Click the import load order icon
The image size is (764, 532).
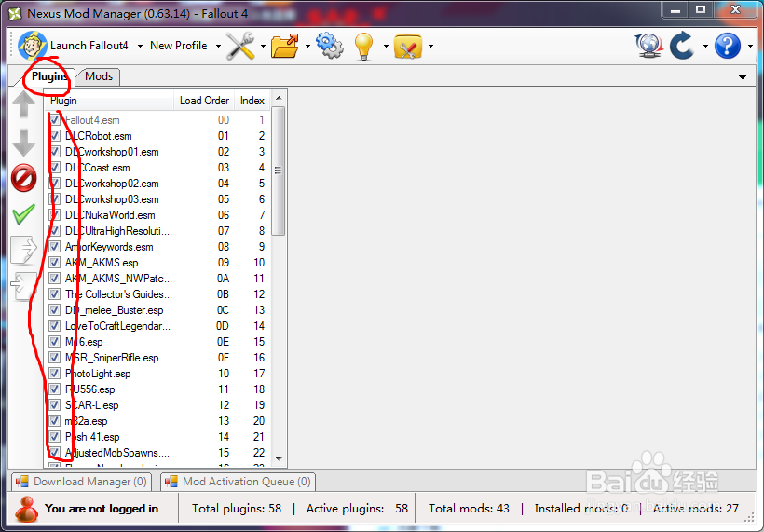pyautogui.click(x=23, y=285)
